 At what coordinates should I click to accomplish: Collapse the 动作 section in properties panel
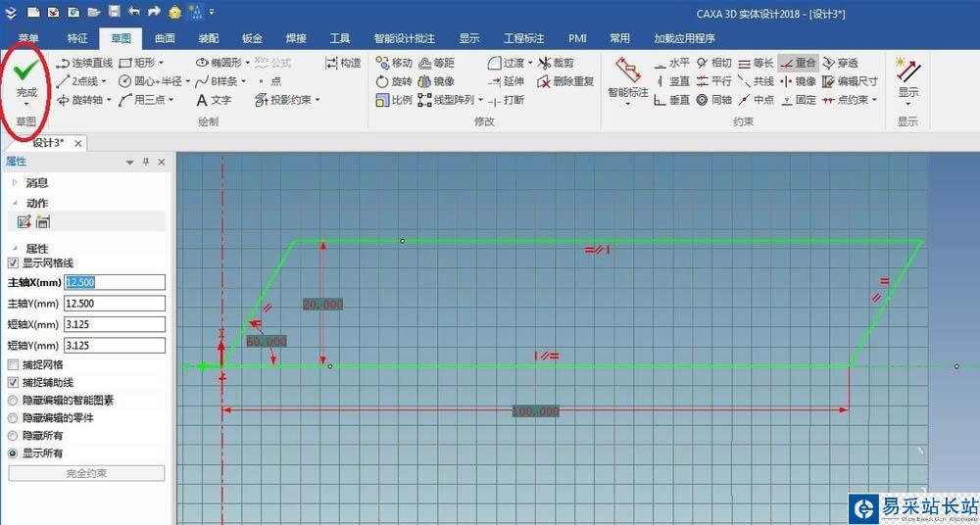tap(15, 203)
